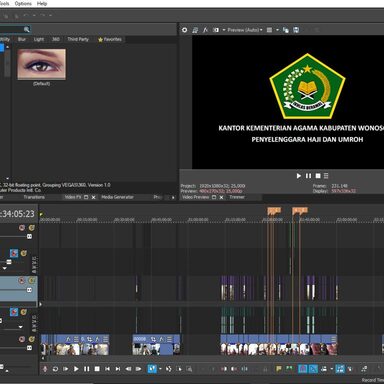The height and width of the screenshot is (384, 384).
Task: Select the Selection Edit tool
Action: (179, 369)
